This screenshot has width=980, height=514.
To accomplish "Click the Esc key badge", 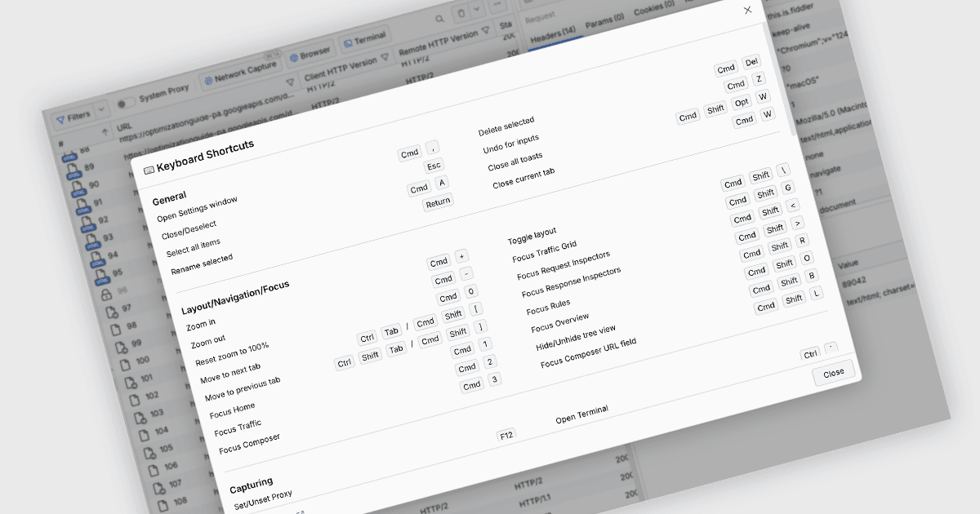I will tap(434, 166).
